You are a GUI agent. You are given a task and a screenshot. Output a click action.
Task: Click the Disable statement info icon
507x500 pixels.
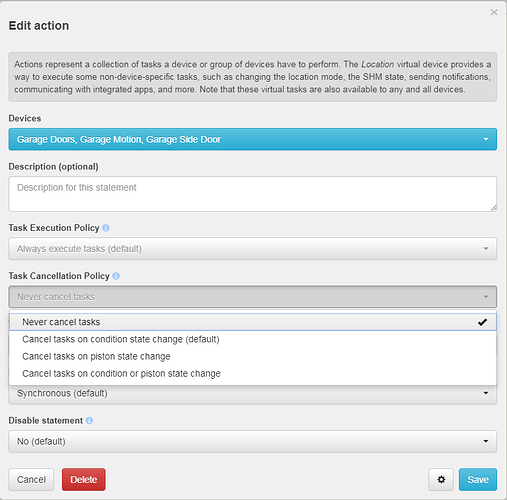click(89, 421)
